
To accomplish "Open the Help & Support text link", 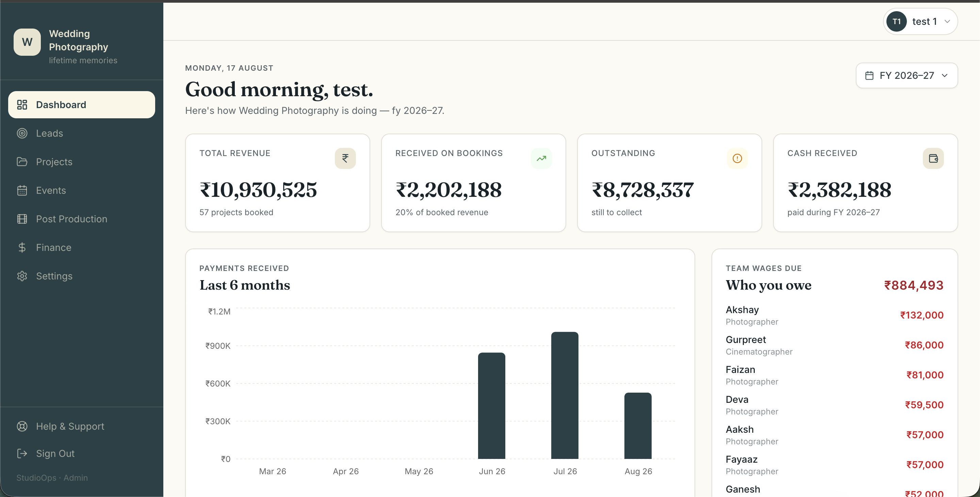I will 70,426.
